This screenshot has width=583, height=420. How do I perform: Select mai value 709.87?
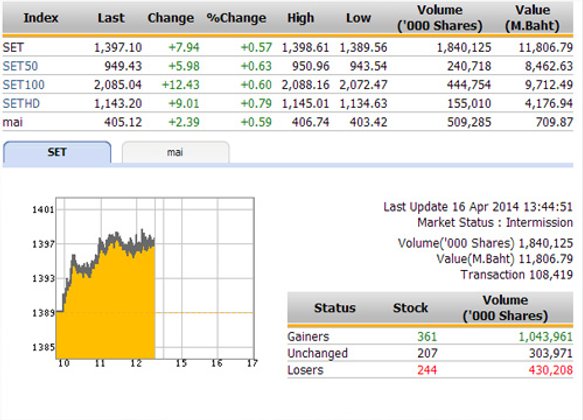(x=554, y=122)
